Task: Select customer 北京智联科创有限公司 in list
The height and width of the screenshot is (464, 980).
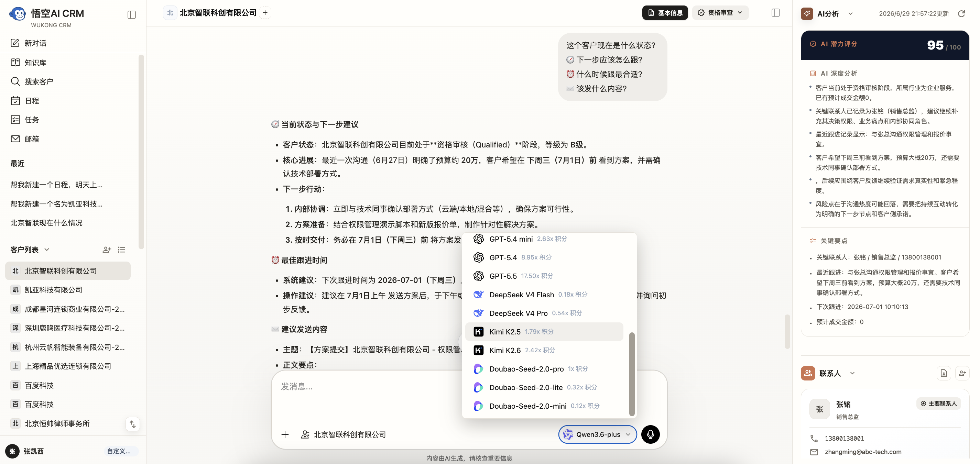Action: (x=68, y=271)
